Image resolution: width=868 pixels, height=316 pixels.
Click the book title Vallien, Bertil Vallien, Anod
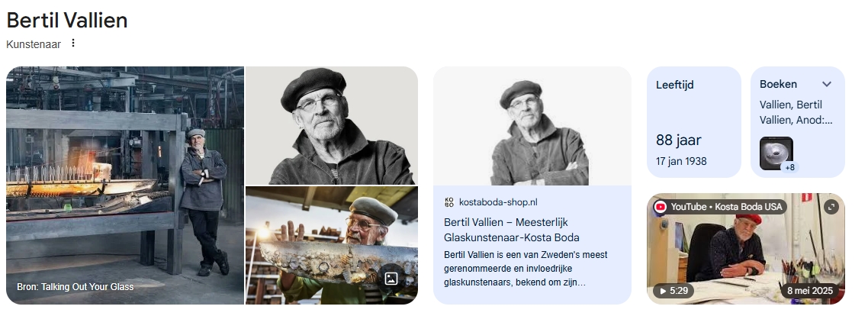click(x=796, y=112)
